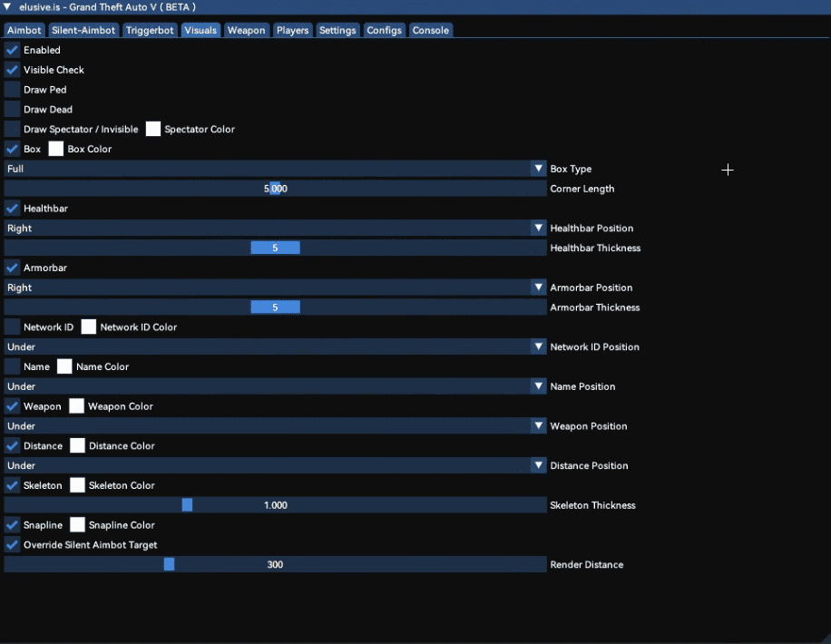
Task: Collapse the elusive.is window using the title triangle
Action: (7, 7)
